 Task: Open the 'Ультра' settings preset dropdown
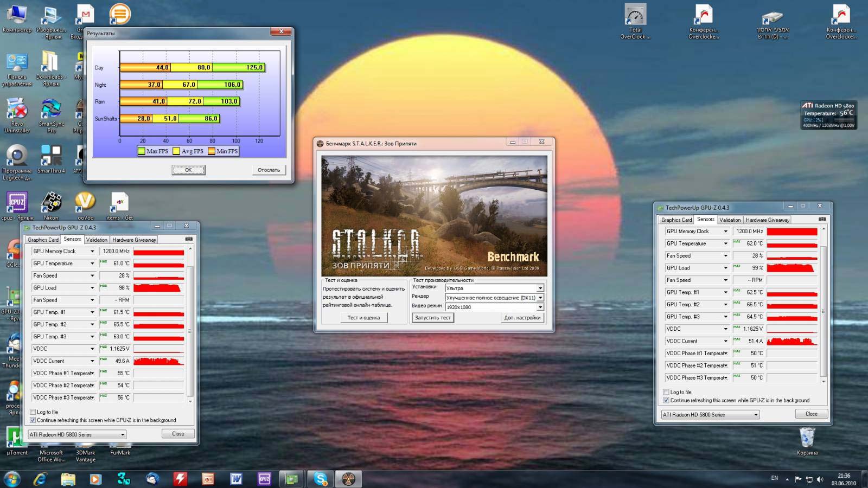click(540, 288)
